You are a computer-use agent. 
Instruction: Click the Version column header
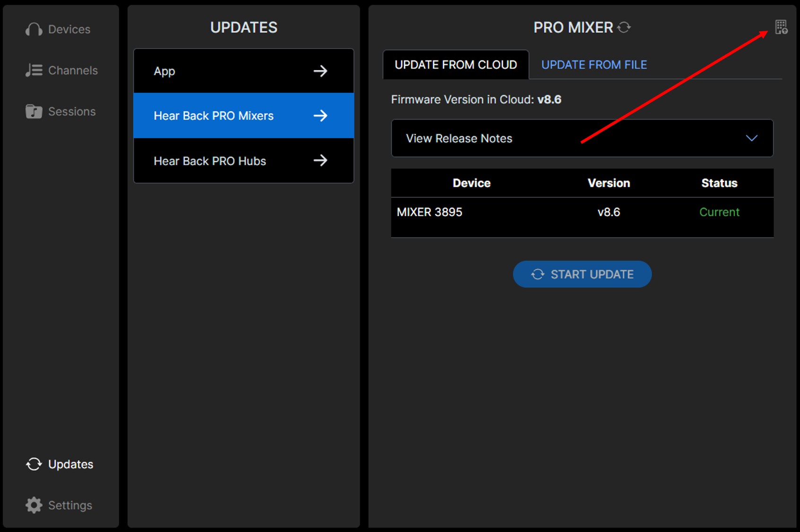point(609,183)
